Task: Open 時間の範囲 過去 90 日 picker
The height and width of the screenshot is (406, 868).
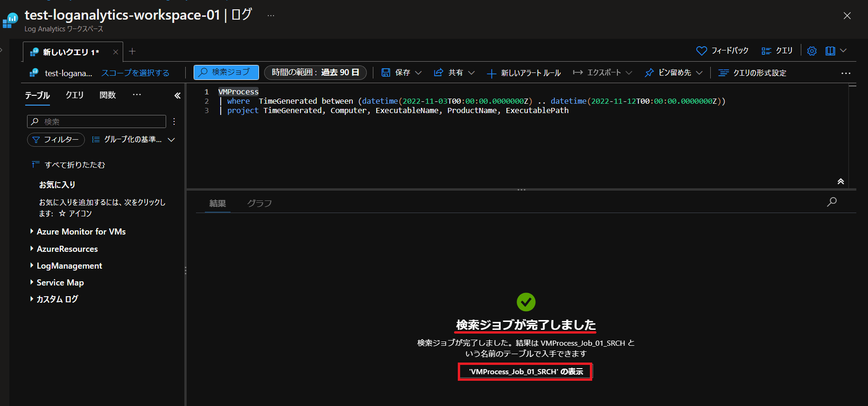Action: coord(315,72)
